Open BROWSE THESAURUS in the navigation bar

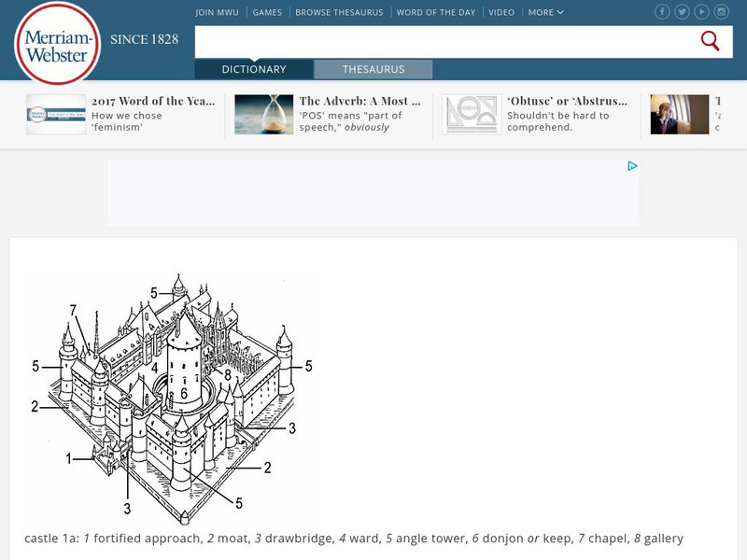[x=339, y=12]
